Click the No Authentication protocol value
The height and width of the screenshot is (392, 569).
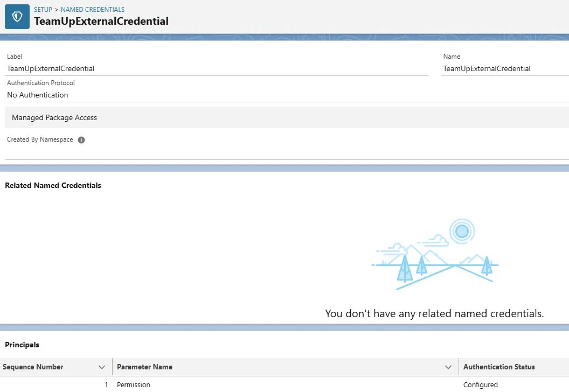pos(38,95)
